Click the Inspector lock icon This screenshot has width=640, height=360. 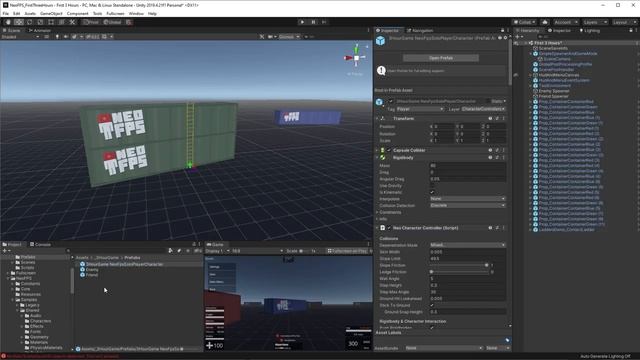click(x=502, y=31)
